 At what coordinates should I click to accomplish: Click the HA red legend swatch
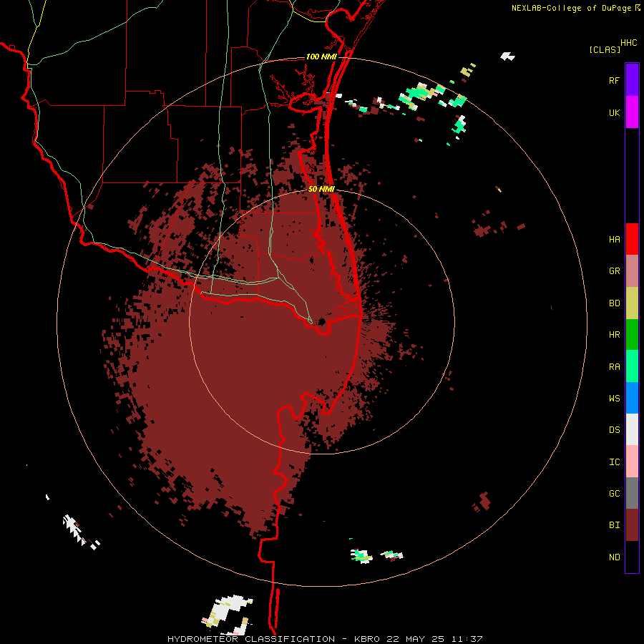632,239
